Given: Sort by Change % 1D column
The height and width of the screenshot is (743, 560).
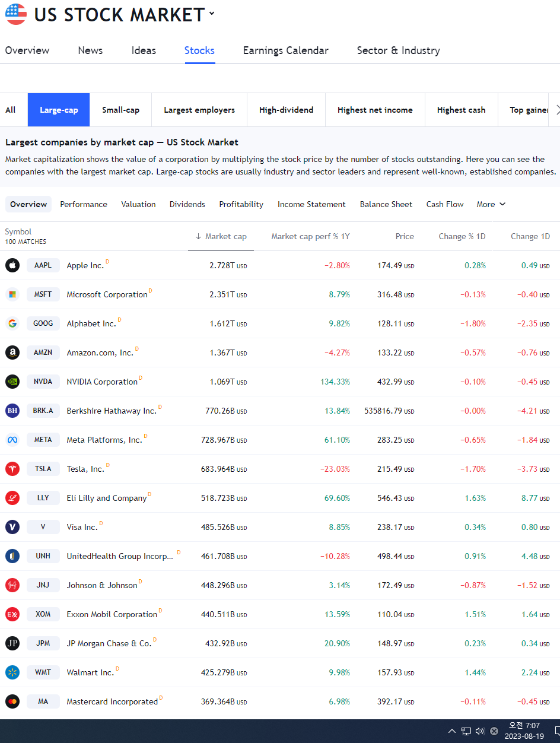Looking at the screenshot, I should click(x=462, y=236).
